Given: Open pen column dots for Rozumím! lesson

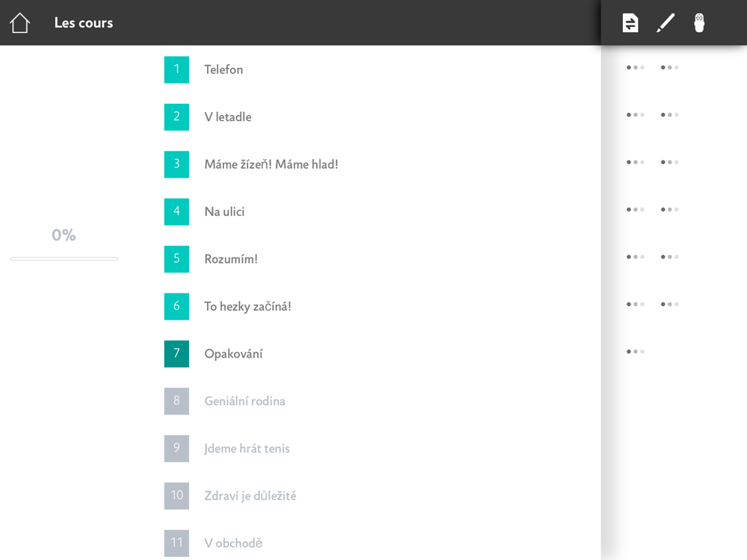Looking at the screenshot, I should coord(669,257).
